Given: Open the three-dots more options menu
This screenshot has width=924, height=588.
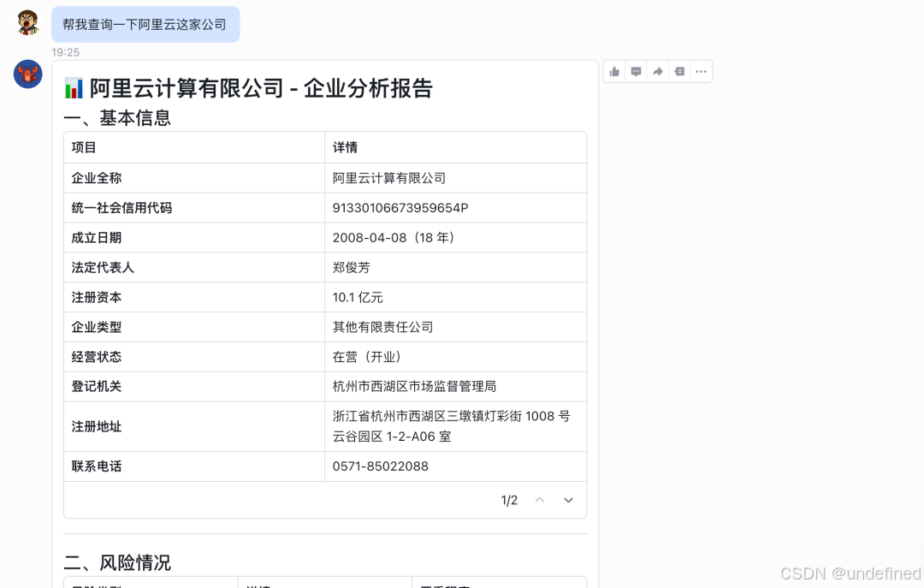Looking at the screenshot, I should click(x=701, y=72).
